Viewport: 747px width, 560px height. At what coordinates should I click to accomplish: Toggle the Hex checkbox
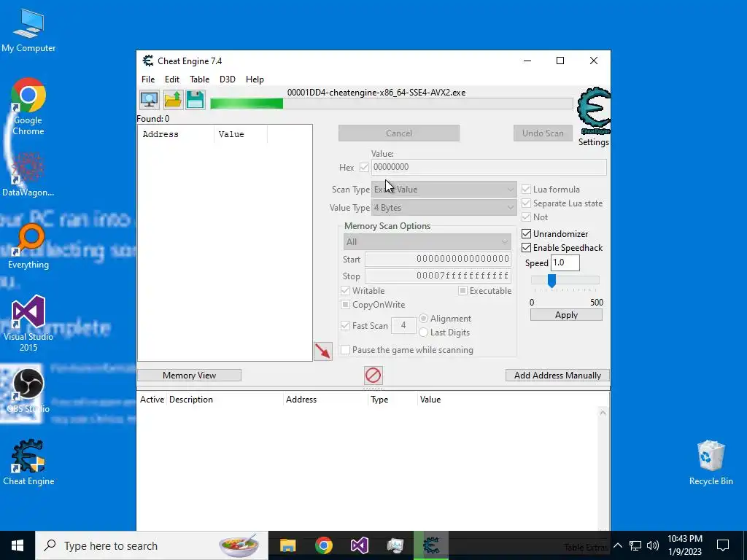click(x=364, y=167)
